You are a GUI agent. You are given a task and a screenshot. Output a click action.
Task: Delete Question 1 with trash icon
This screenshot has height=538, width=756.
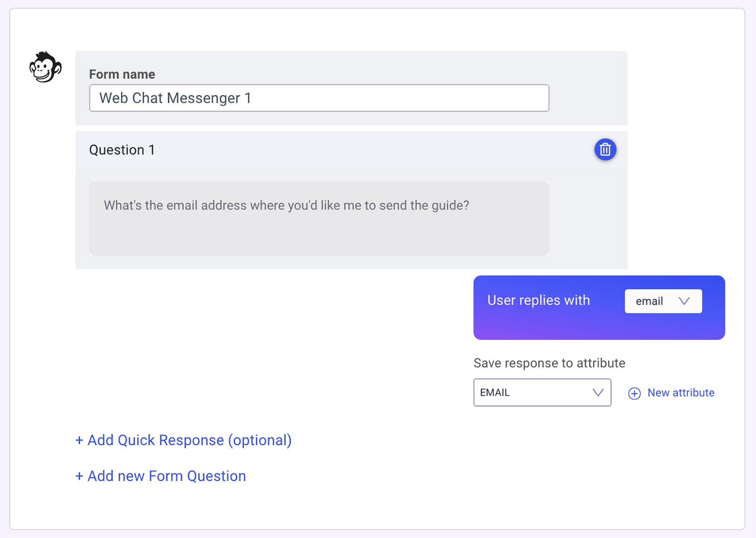click(x=605, y=150)
